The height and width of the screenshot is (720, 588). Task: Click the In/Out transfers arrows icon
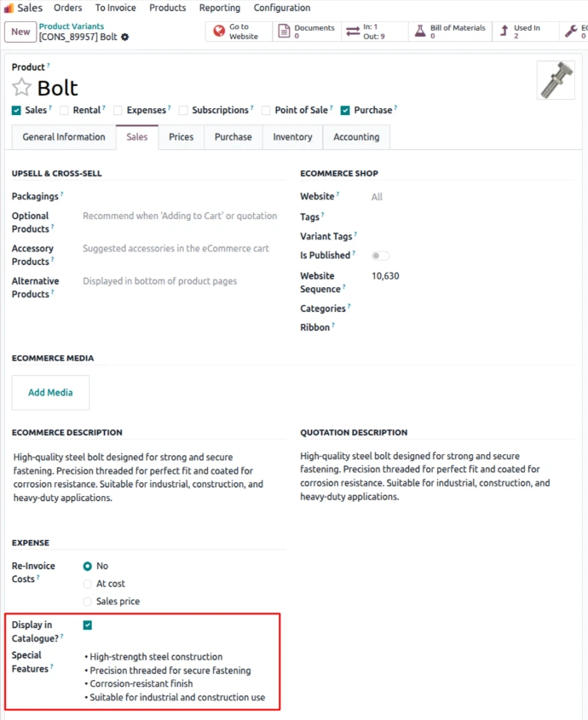(352, 32)
